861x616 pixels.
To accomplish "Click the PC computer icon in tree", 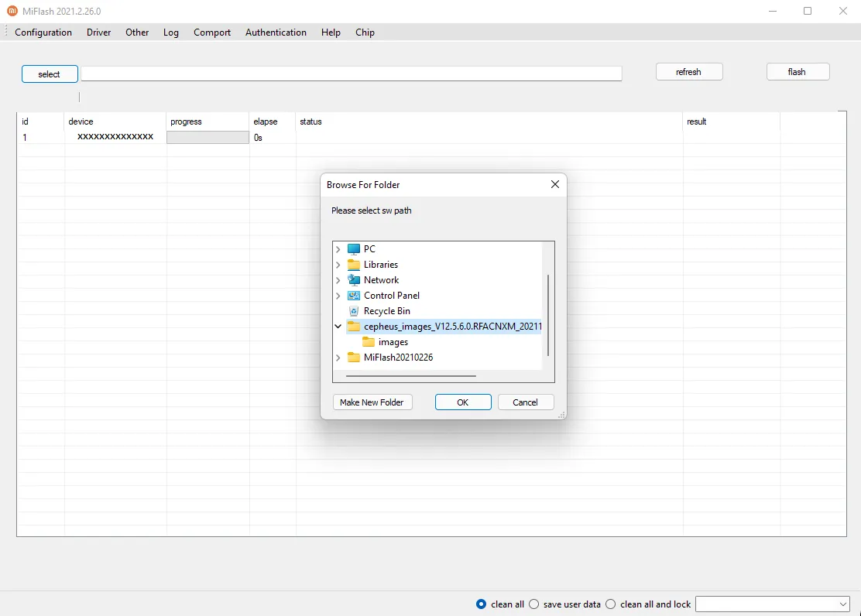I will [x=354, y=249].
